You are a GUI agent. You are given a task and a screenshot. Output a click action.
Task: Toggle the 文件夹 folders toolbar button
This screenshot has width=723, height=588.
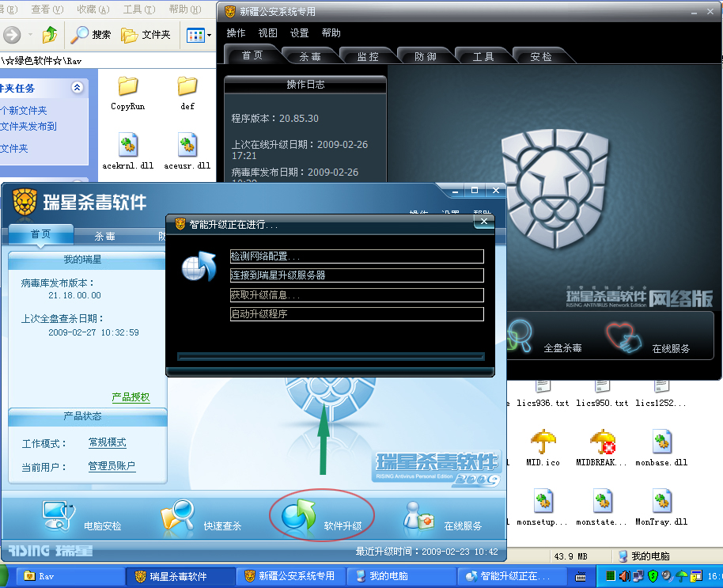[146, 35]
